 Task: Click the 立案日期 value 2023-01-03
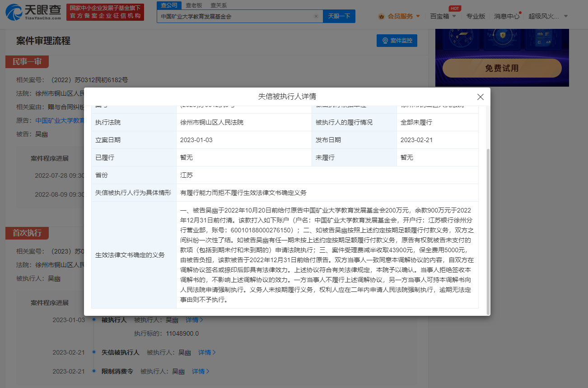point(196,140)
